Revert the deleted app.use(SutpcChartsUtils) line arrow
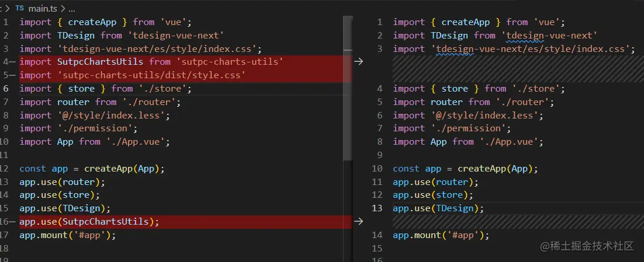This screenshot has height=262, width=644. click(359, 221)
